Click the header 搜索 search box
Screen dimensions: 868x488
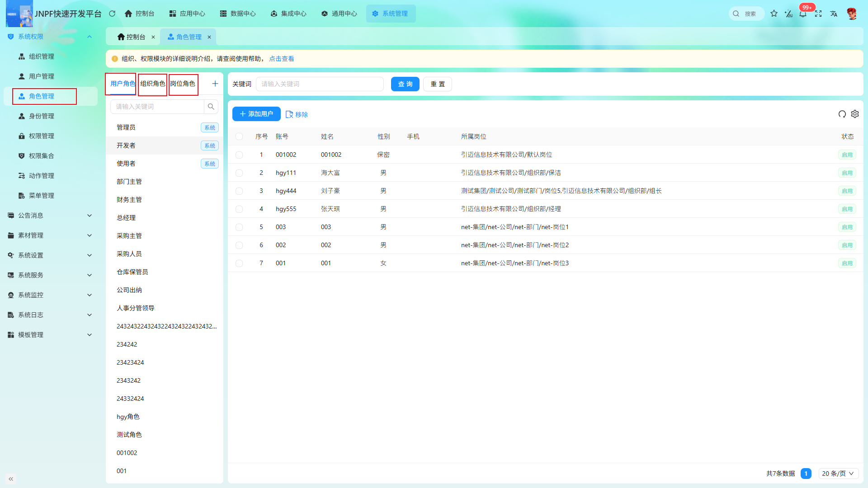click(x=746, y=14)
